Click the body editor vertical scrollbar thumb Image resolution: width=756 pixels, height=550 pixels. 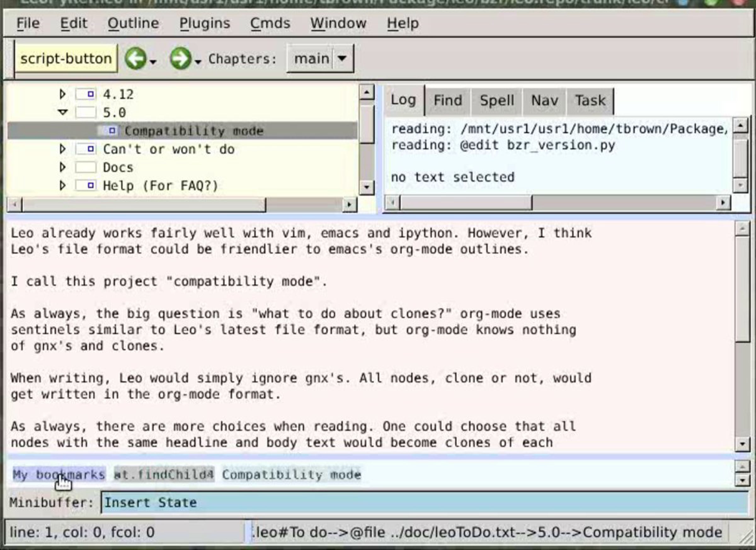[x=742, y=289]
